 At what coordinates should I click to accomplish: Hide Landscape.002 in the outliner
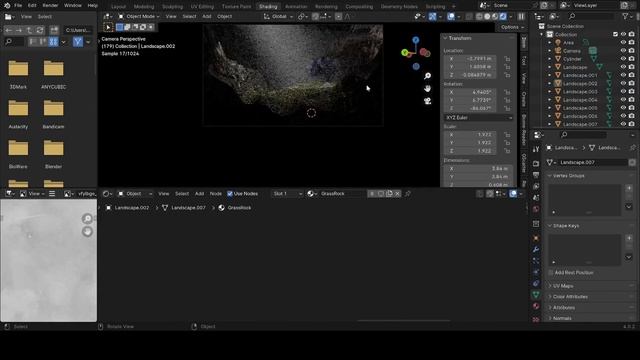pos(623,83)
